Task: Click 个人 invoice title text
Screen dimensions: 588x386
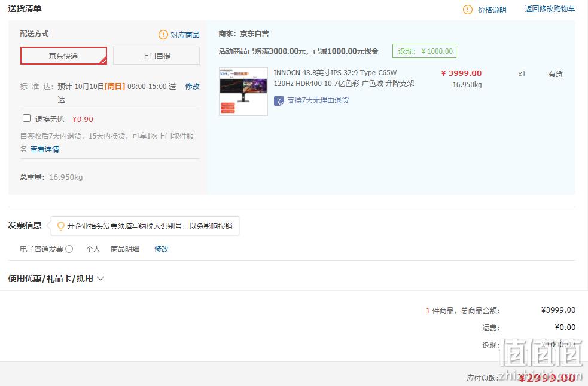Action: 93,249
